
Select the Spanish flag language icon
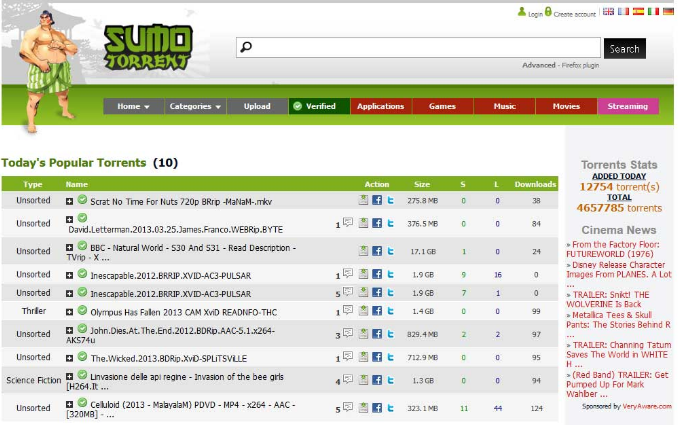click(x=638, y=11)
